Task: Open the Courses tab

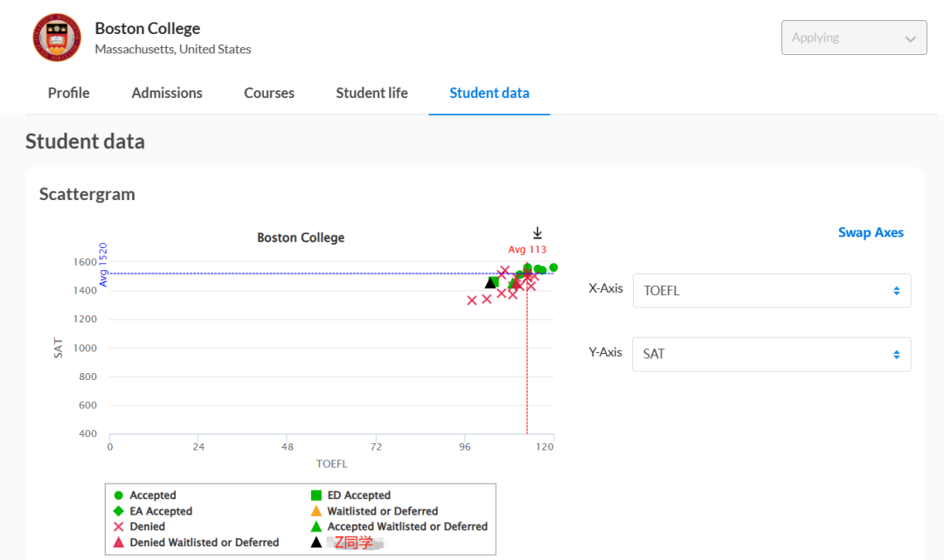Action: [269, 93]
